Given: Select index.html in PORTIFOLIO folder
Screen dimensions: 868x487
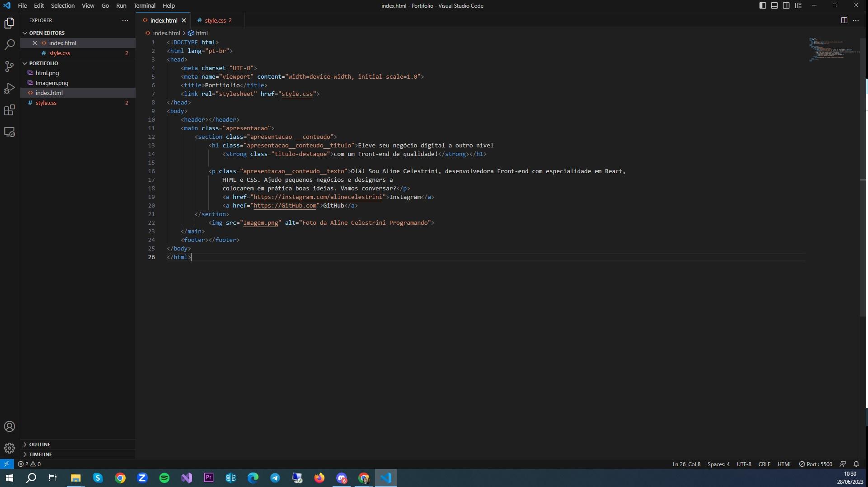Looking at the screenshot, I should (x=78, y=93).
